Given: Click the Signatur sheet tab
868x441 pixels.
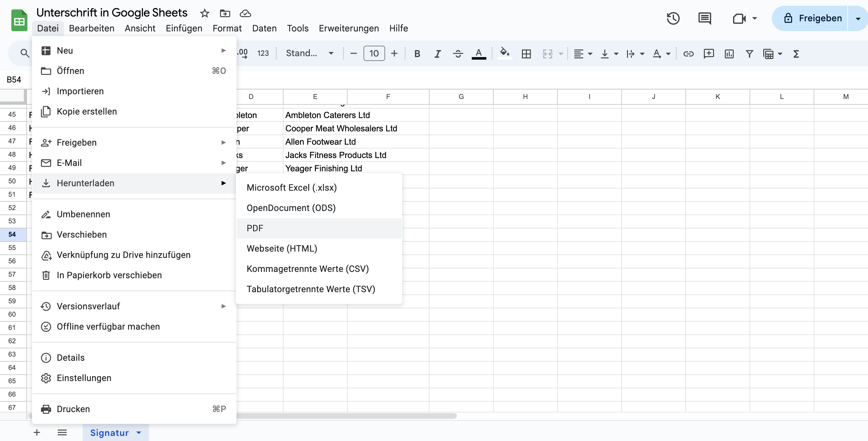Looking at the screenshot, I should pyautogui.click(x=109, y=432).
